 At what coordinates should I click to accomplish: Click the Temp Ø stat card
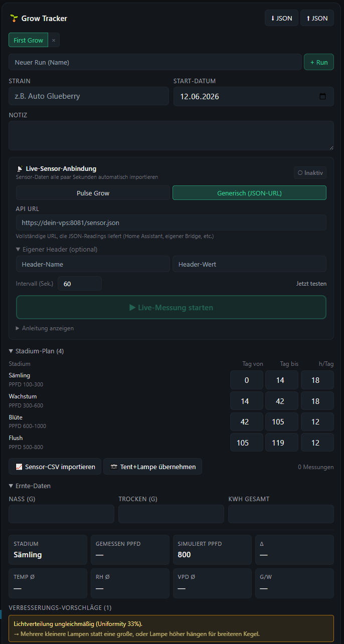tap(48, 583)
